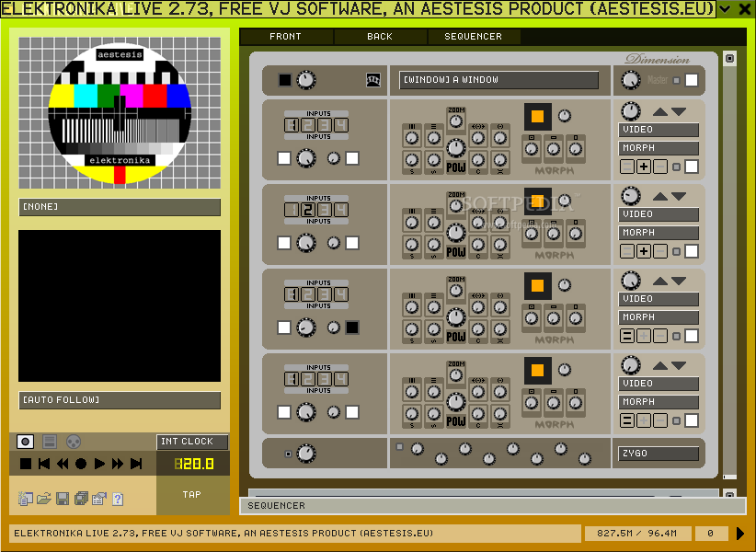
Task: Move fourth layer down with down arrow
Action: pos(679,366)
